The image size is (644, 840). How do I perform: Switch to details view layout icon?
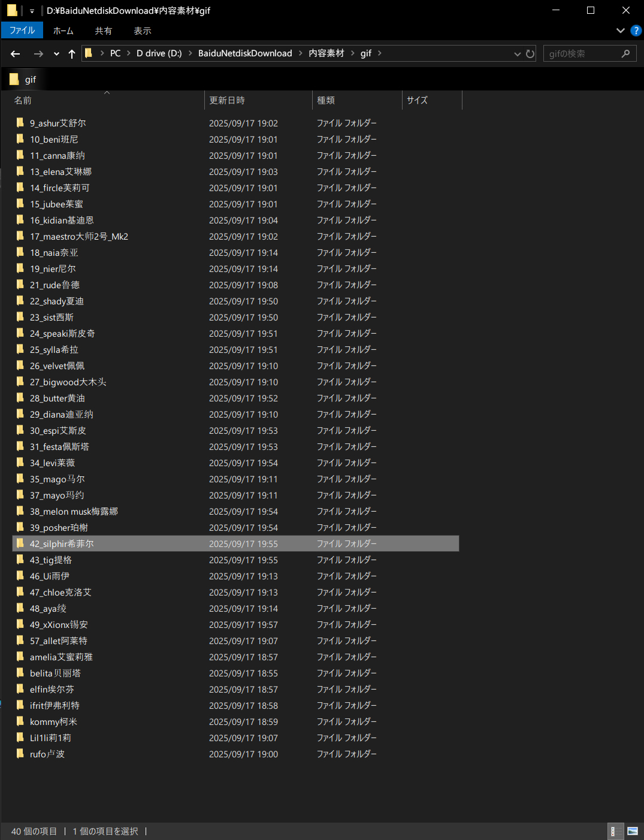pos(613,831)
